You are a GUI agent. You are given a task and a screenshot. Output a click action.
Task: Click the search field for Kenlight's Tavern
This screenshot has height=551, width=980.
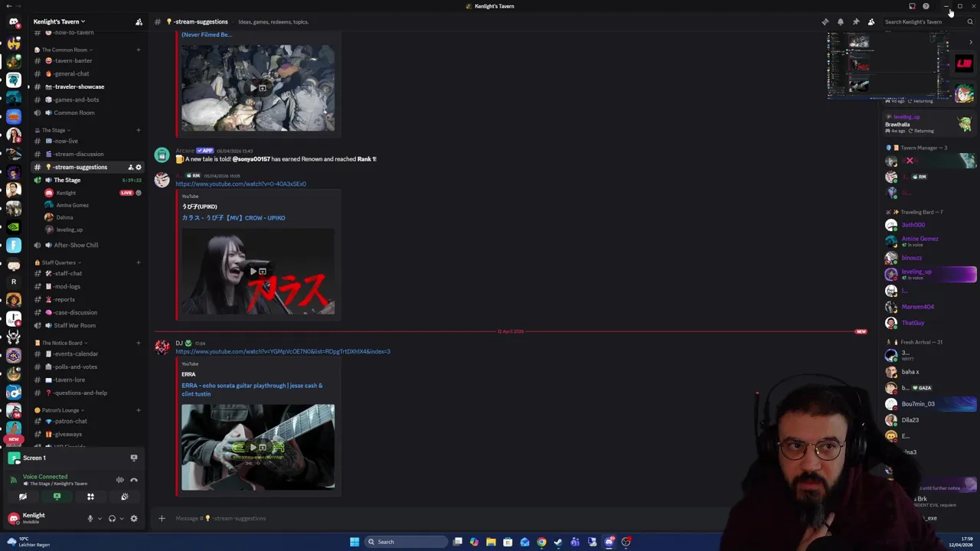929,21
